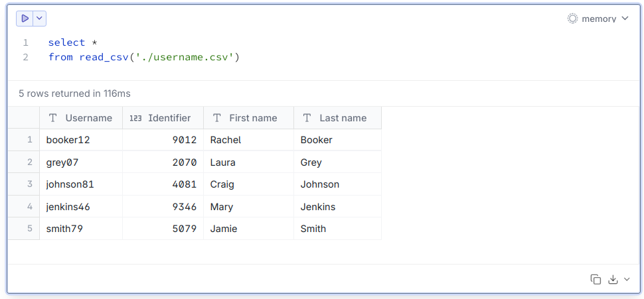Select the johnson81 cell
The width and height of the screenshot is (644, 299).
(x=81, y=184)
